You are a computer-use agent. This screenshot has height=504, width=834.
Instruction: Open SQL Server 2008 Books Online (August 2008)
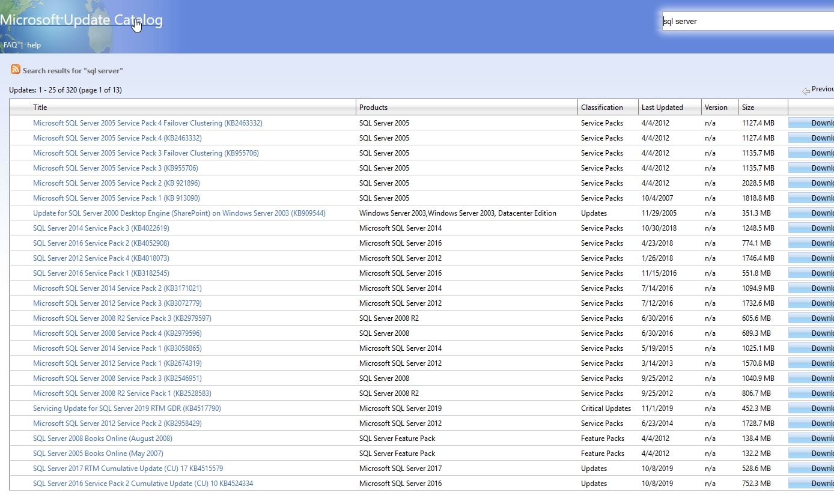[103, 439]
